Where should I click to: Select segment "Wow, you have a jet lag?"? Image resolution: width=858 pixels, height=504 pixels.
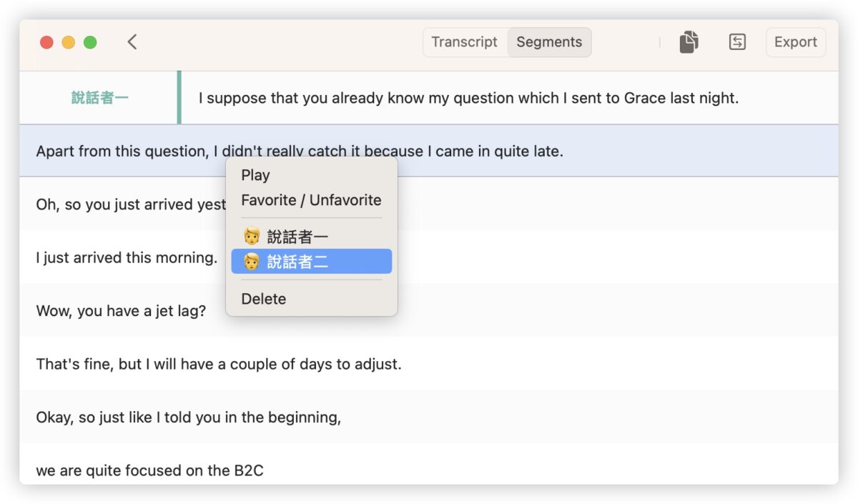[429, 311]
